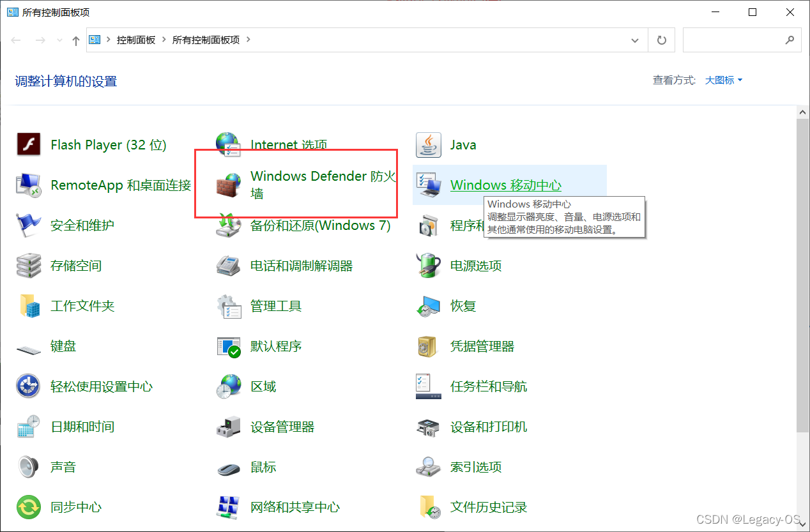Screen dimensions: 810x532
Task: Open the 网络和共享中心 label
Action: pyautogui.click(x=295, y=507)
